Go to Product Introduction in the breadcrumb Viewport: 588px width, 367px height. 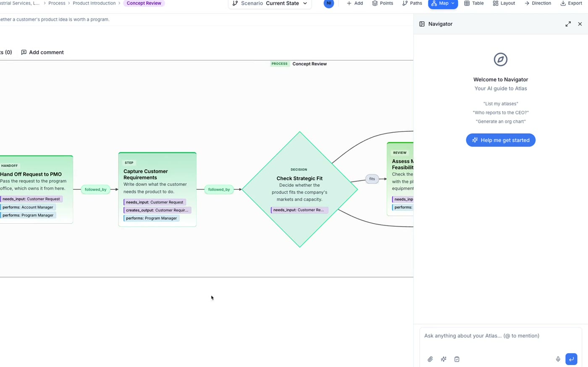point(94,3)
